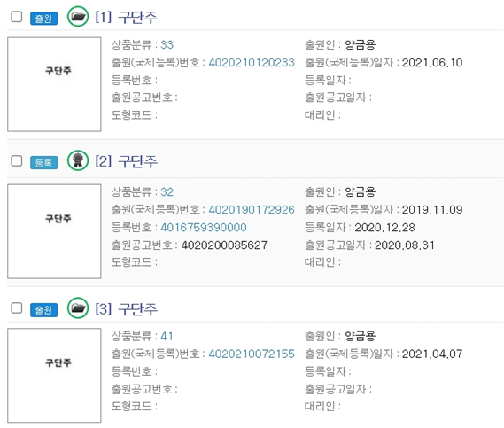Image resolution: width=504 pixels, height=428 pixels.
Task: Click the 등록 status badge of result 2
Action: [x=44, y=162]
